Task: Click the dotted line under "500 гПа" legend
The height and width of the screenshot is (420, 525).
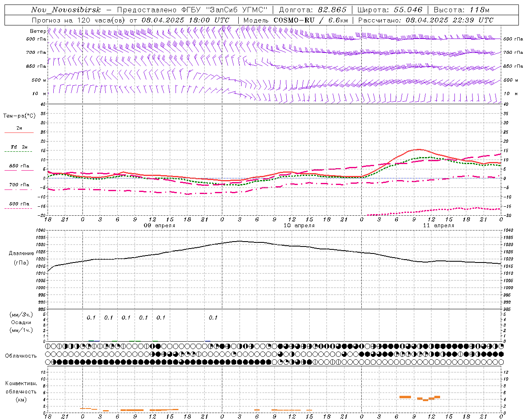Action: tap(18, 209)
